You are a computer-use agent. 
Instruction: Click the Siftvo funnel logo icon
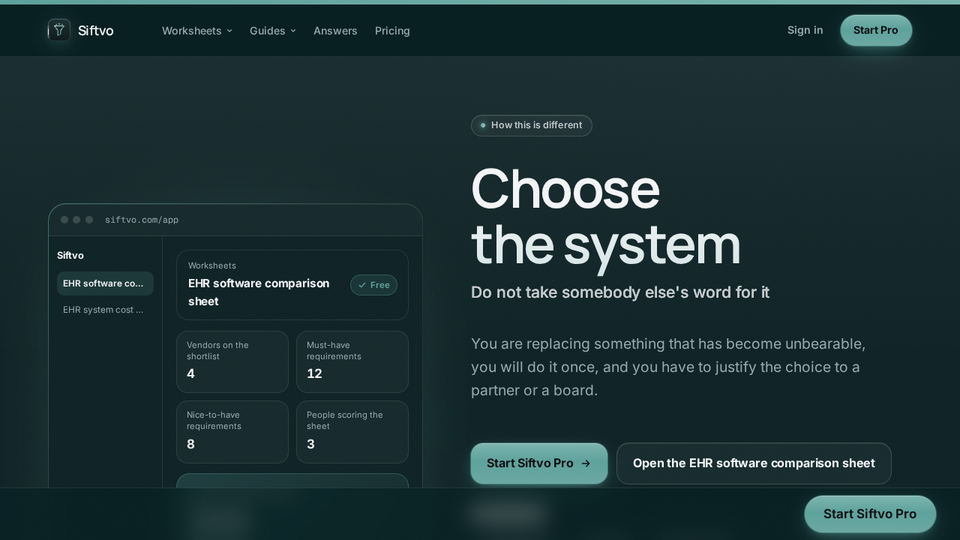[59, 30]
